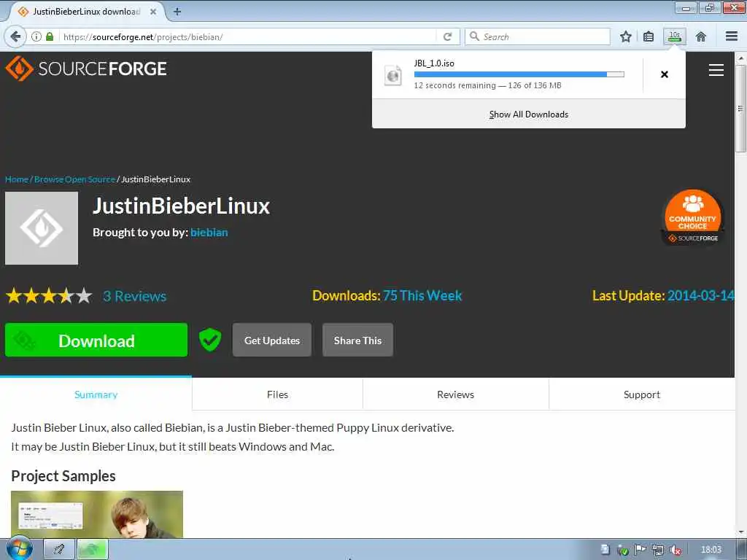Click the 2014-03-14 last update link

point(701,295)
